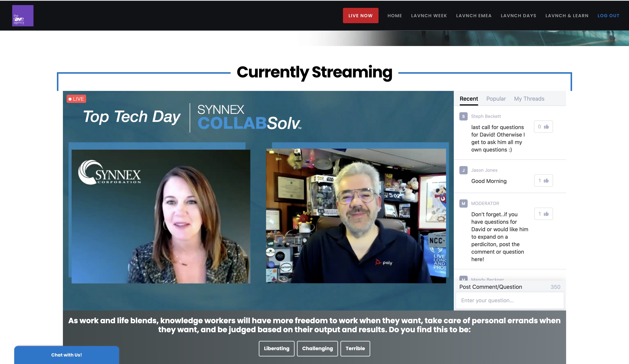Open the Chat with Us! widget
This screenshot has width=629, height=364.
pos(67,355)
